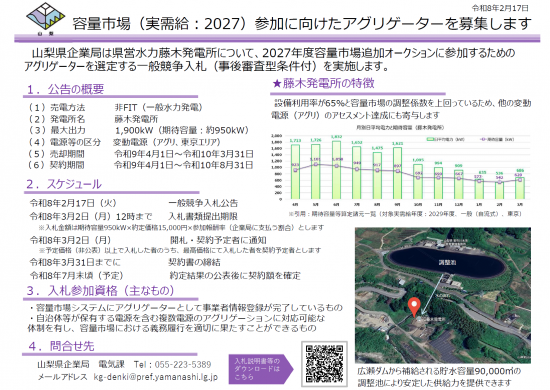Click the text 約定結果の公表後に契約額を確定
The image size is (550, 390).
(x=235, y=276)
